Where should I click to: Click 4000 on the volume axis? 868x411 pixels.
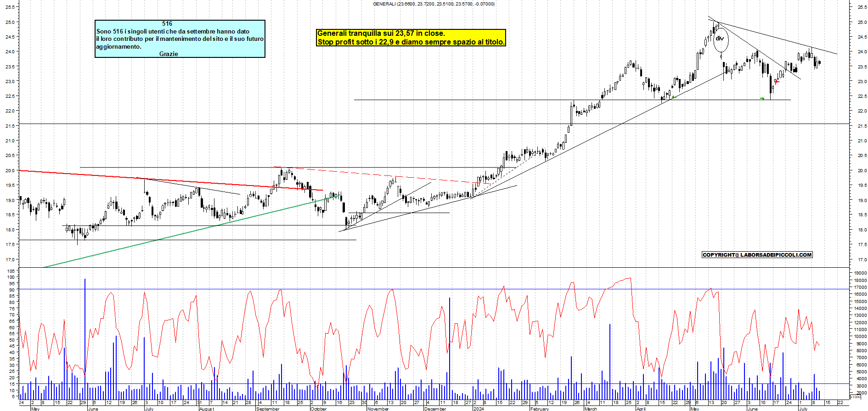(861, 379)
